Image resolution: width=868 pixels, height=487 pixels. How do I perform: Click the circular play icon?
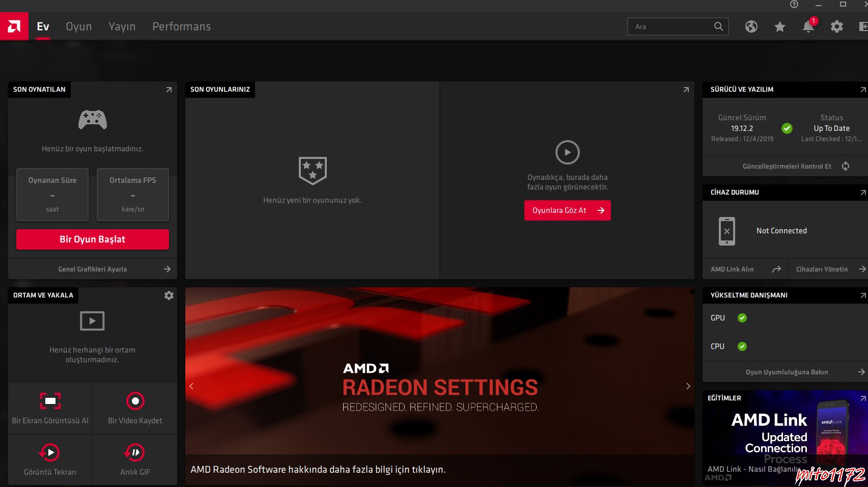568,152
